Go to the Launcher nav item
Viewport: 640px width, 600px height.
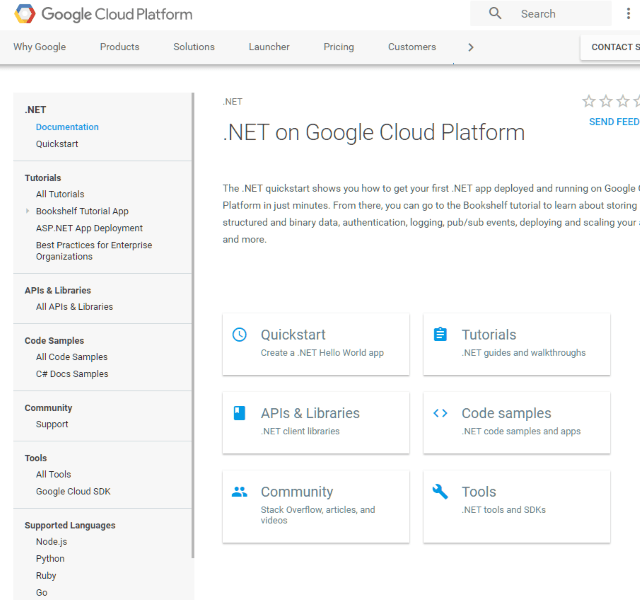pyautogui.click(x=269, y=47)
